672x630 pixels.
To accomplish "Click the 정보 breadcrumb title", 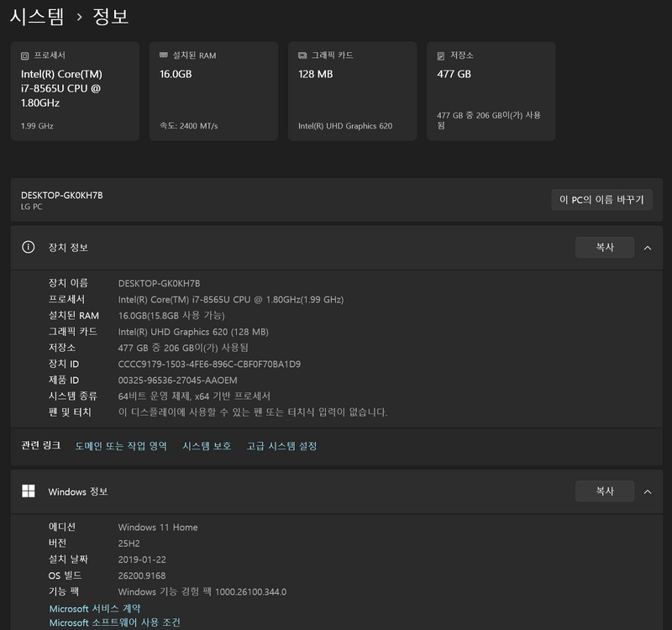I will pyautogui.click(x=111, y=17).
